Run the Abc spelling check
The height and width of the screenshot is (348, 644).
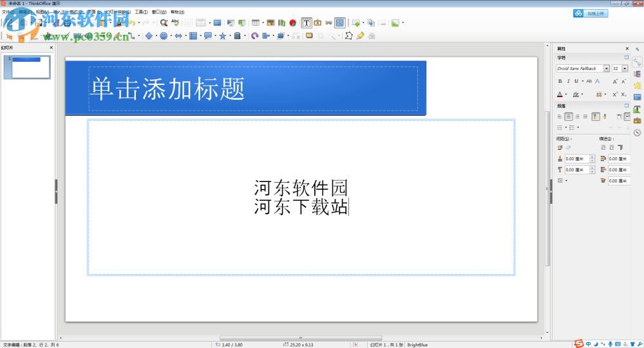pos(175,23)
